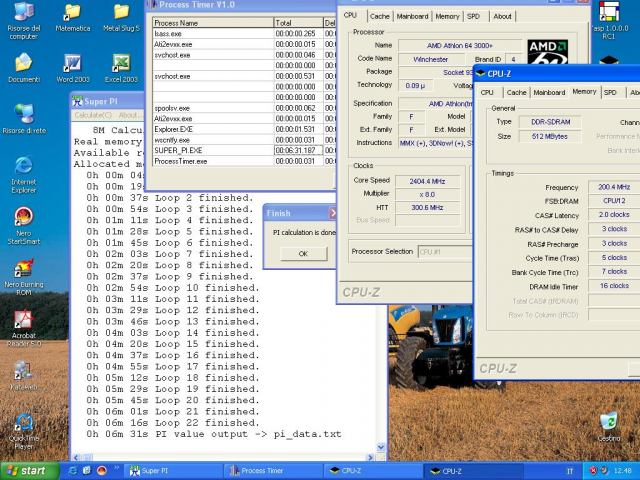Click DRAM Idle Timer 16 clocks field

[x=614, y=286]
